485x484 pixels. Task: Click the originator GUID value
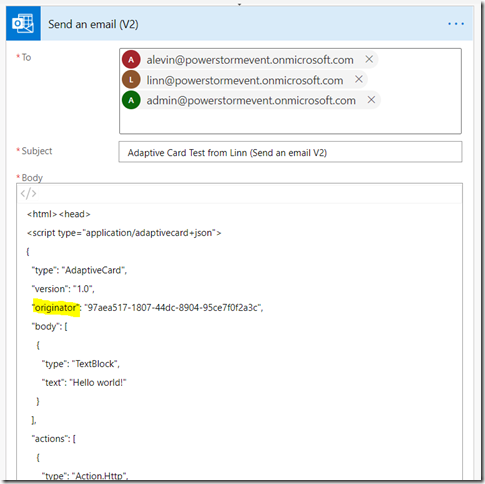[173, 308]
